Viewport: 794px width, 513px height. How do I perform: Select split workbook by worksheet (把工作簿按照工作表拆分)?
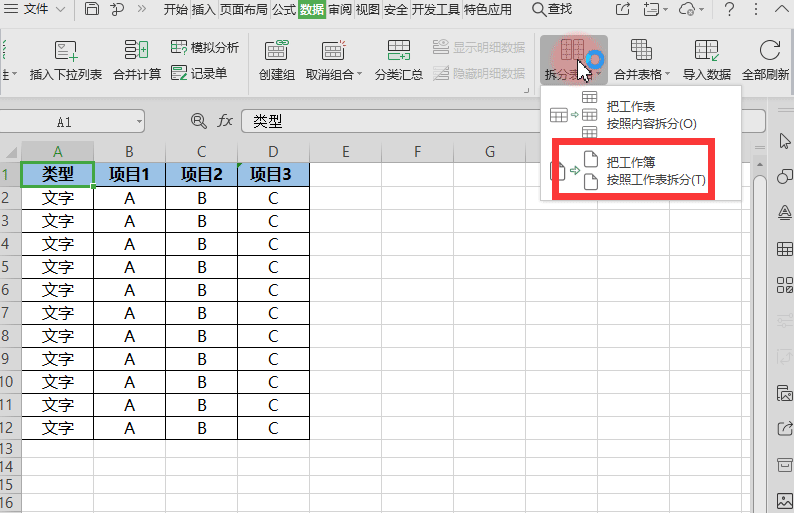(655, 171)
